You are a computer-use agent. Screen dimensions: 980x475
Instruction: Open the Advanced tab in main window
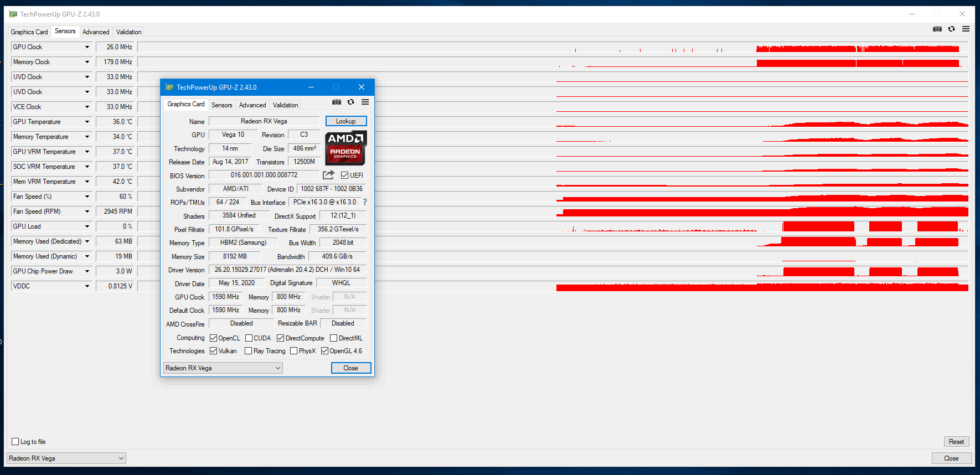(96, 32)
